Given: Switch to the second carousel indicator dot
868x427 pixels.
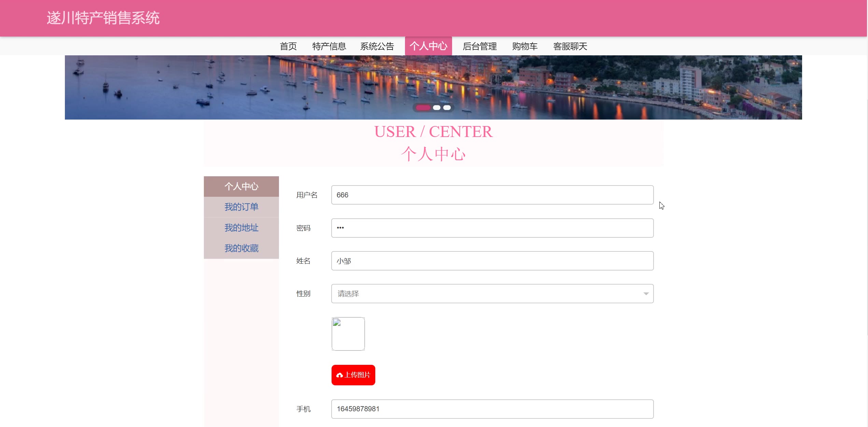Looking at the screenshot, I should (x=436, y=108).
